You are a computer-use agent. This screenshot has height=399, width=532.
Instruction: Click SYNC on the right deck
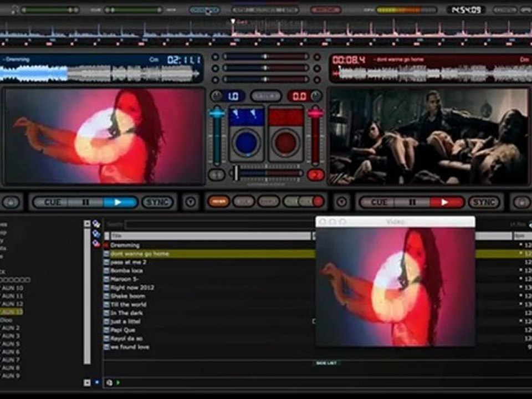(484, 203)
